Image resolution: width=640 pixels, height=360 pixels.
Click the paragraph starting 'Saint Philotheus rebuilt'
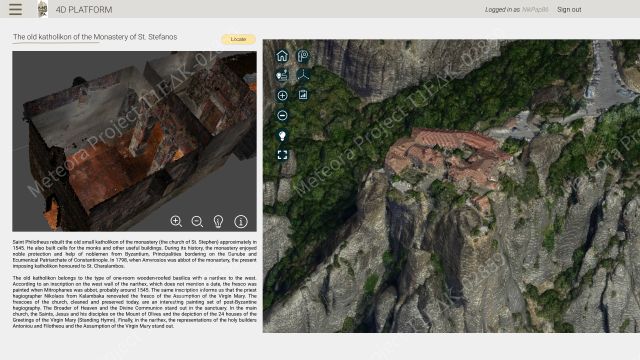point(135,254)
